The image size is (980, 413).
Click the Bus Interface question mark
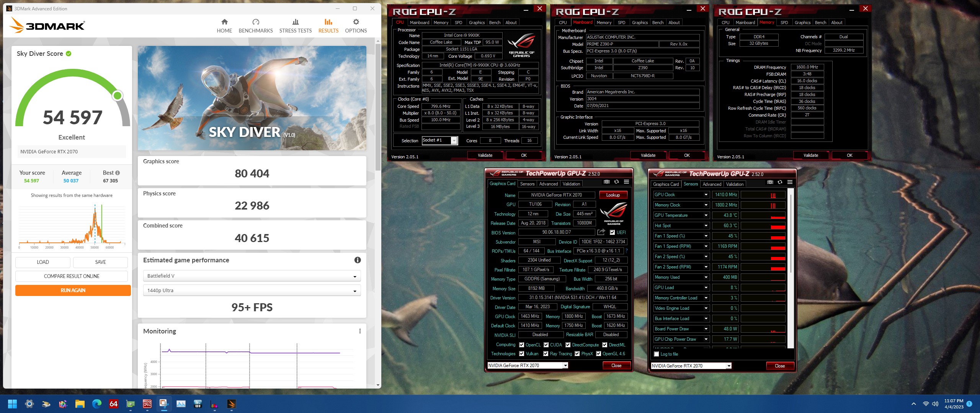(x=627, y=251)
